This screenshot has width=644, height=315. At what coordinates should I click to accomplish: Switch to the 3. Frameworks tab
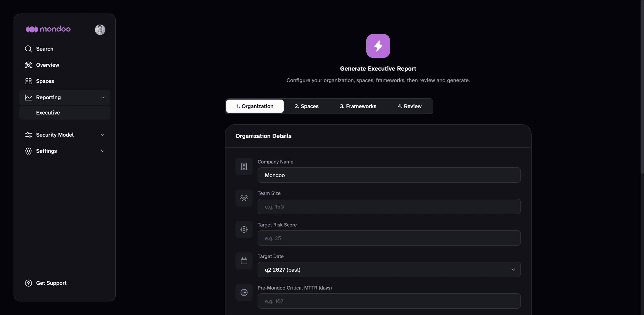[358, 106]
